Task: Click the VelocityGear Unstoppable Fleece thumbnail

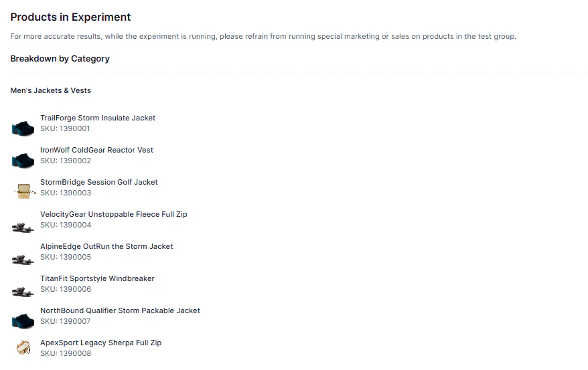Action: pos(23,227)
